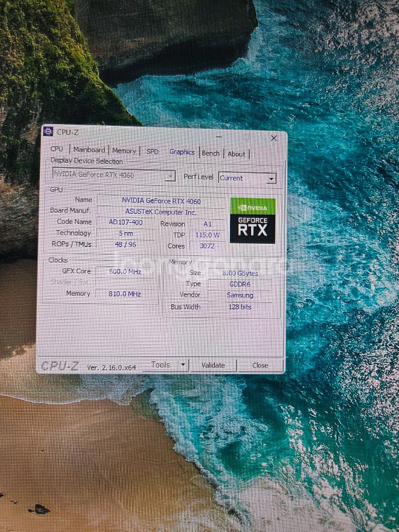Click the 3072 cores value
Viewport: 399px width, 532px height.
pyautogui.click(x=207, y=246)
